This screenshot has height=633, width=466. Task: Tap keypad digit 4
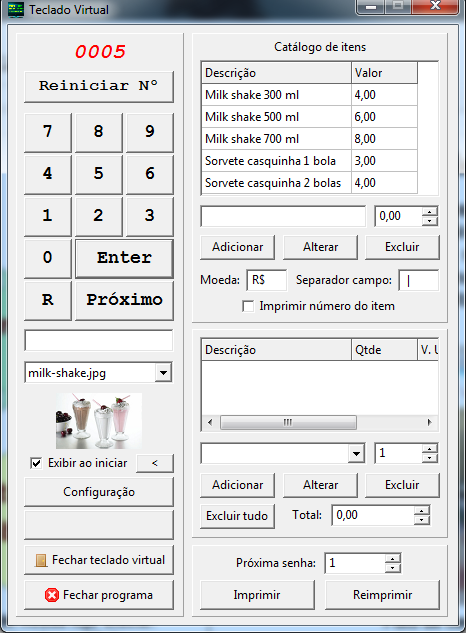[48, 174]
